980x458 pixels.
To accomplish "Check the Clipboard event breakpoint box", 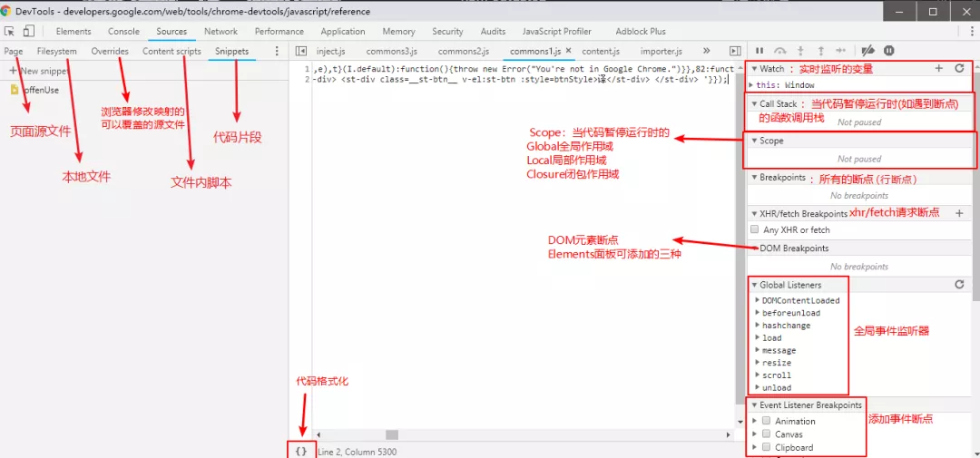I will pos(766,447).
